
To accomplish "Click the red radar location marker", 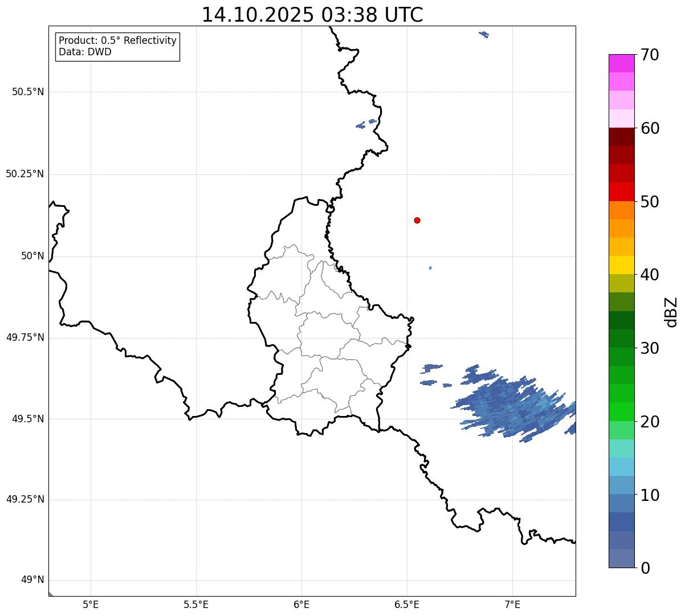I will [417, 220].
